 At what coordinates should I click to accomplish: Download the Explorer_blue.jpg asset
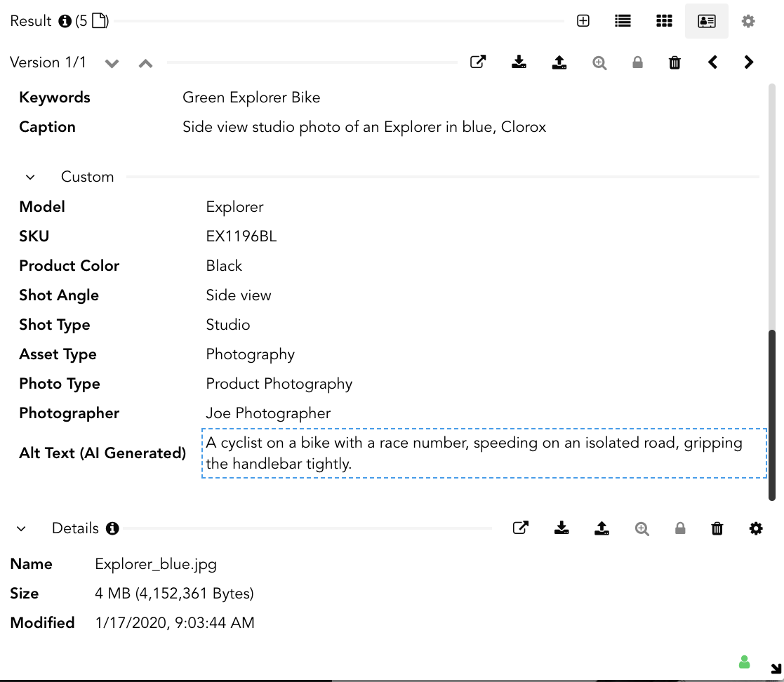(519, 62)
